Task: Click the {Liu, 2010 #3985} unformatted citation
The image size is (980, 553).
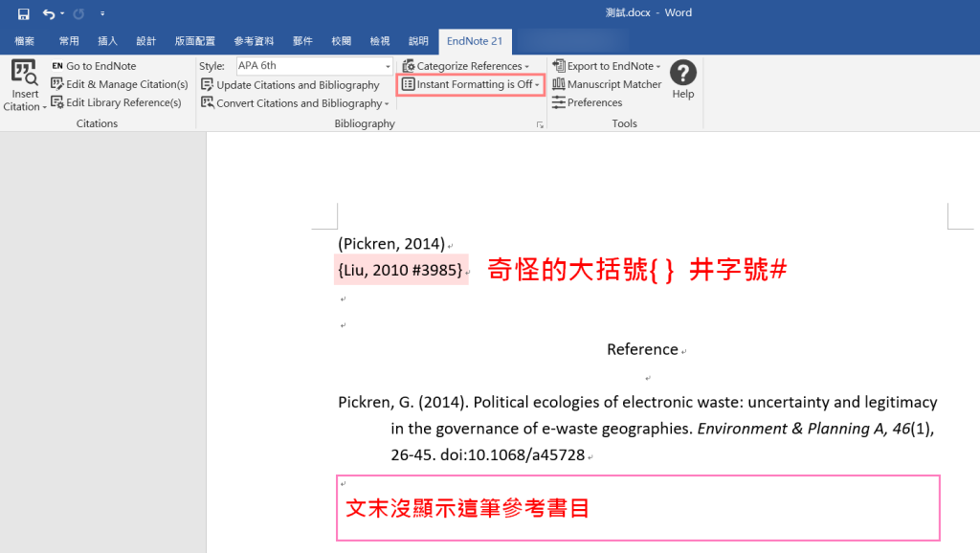Action: pos(400,270)
